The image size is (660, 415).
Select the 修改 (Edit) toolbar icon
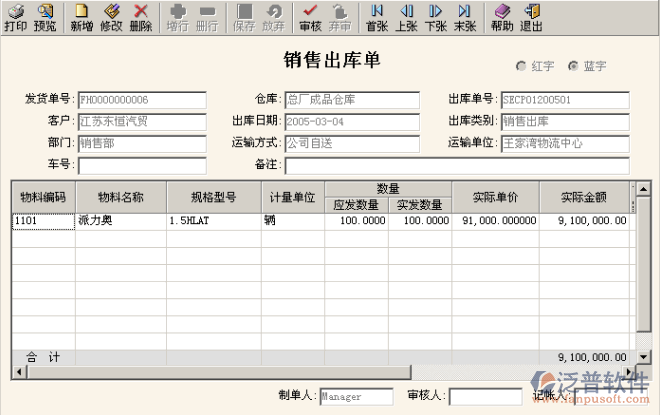[x=111, y=17]
